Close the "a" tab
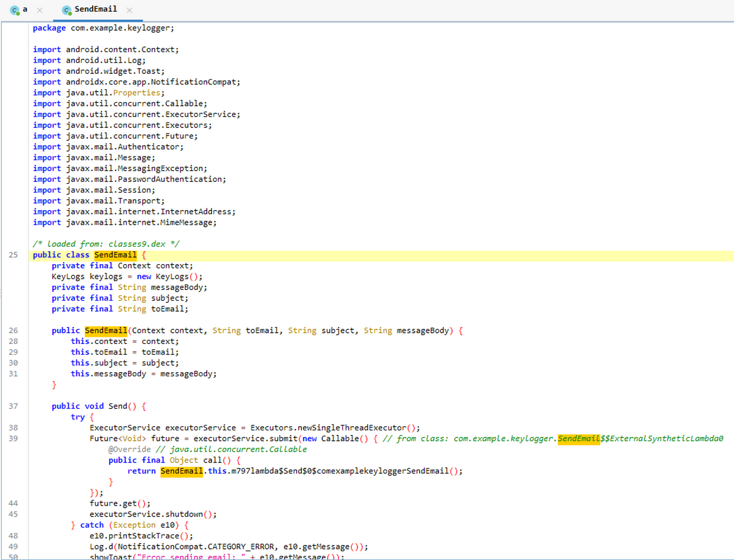734x560 pixels. pos(39,10)
